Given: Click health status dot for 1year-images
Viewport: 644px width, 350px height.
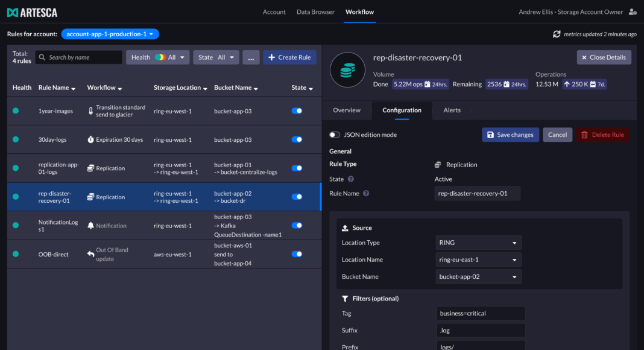Looking at the screenshot, I should coord(16,111).
